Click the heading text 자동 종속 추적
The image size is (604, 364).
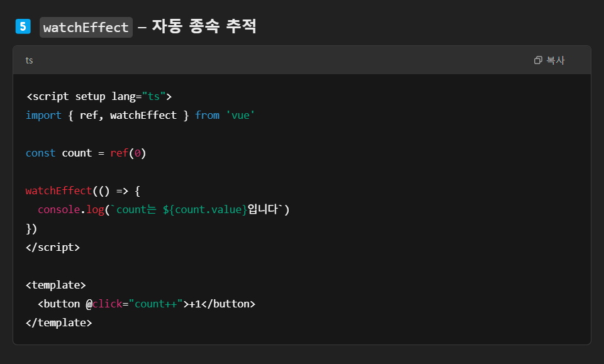pyautogui.click(x=204, y=26)
